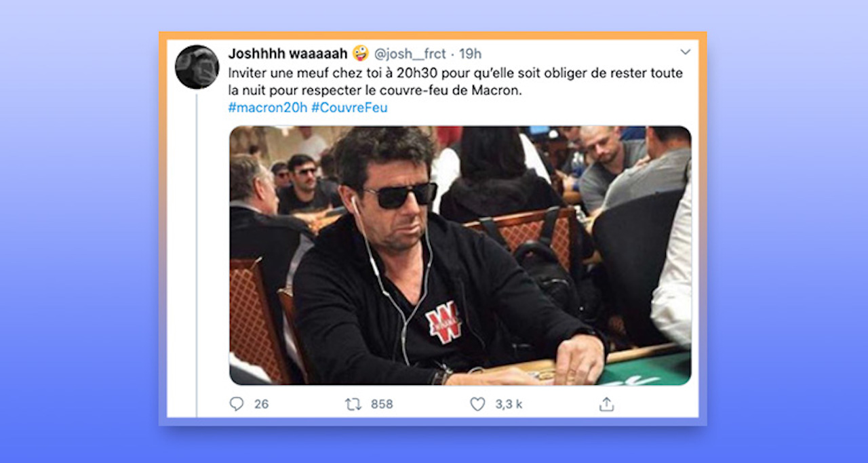Click the sunglasses in the photo
This screenshot has width=868, height=463.
[x=399, y=195]
